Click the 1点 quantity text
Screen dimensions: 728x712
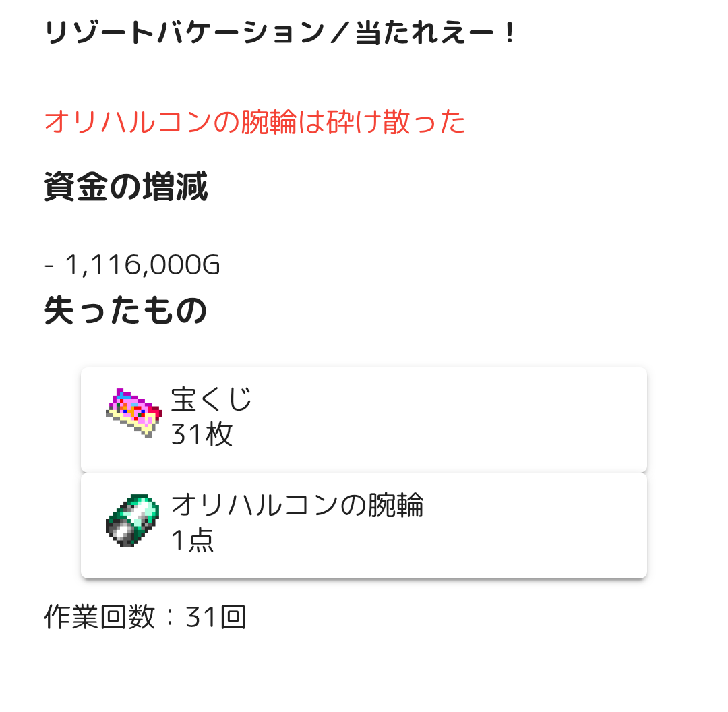[192, 541]
